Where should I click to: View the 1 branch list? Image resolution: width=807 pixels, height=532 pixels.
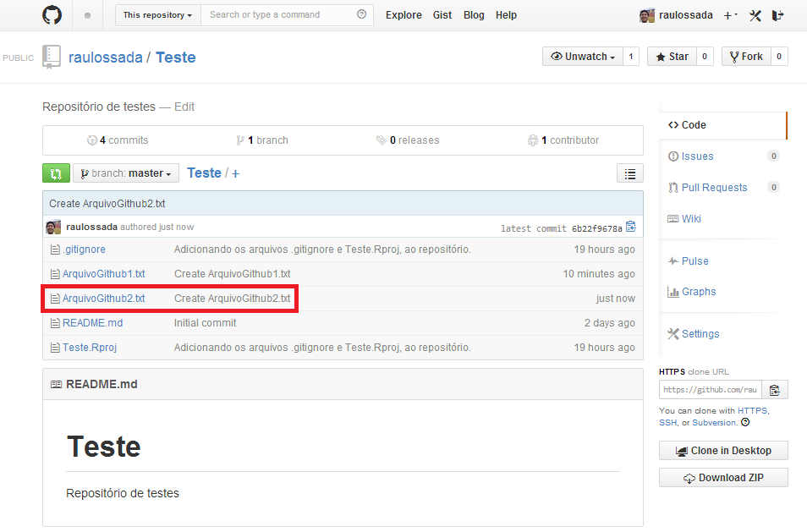coord(262,140)
